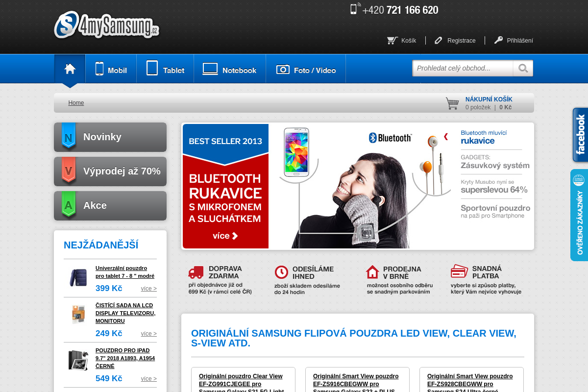Open the Mobil category tab
Screen dimensions: 588x392
tap(111, 69)
